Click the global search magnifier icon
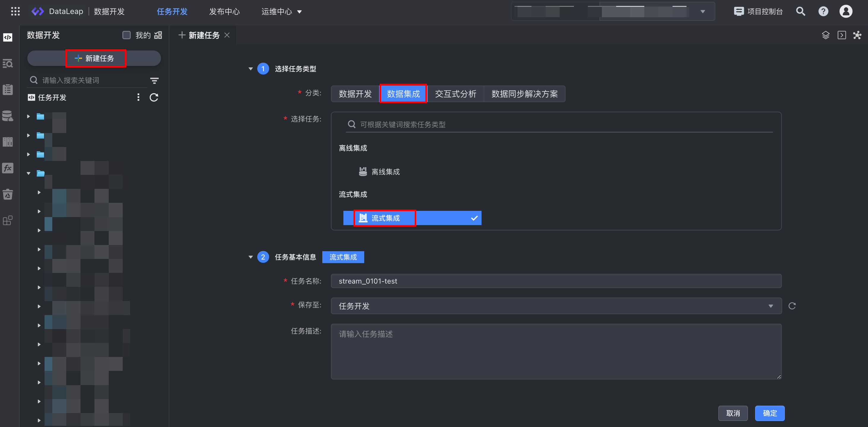This screenshot has width=868, height=427. pyautogui.click(x=801, y=12)
